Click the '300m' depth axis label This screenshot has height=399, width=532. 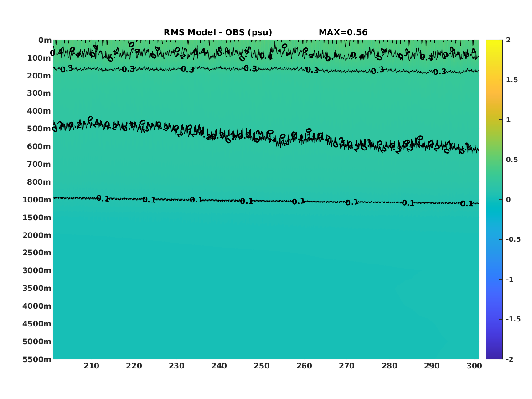click(39, 93)
